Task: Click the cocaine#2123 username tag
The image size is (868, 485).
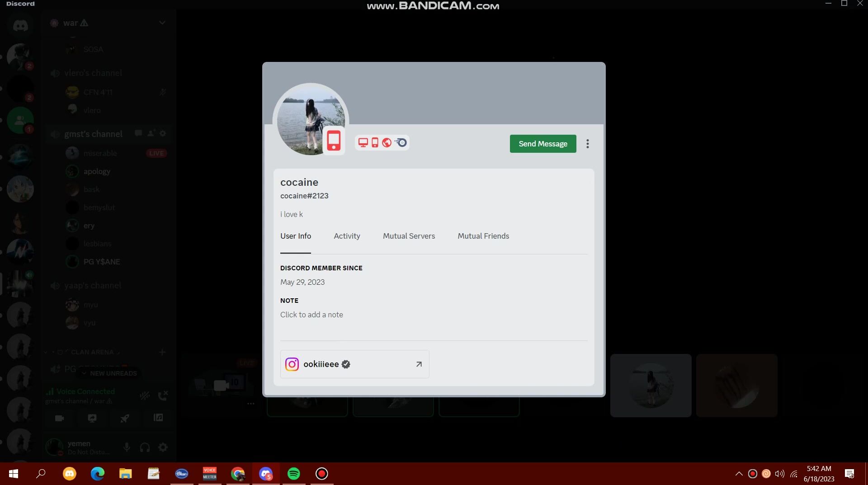Action: tap(304, 196)
